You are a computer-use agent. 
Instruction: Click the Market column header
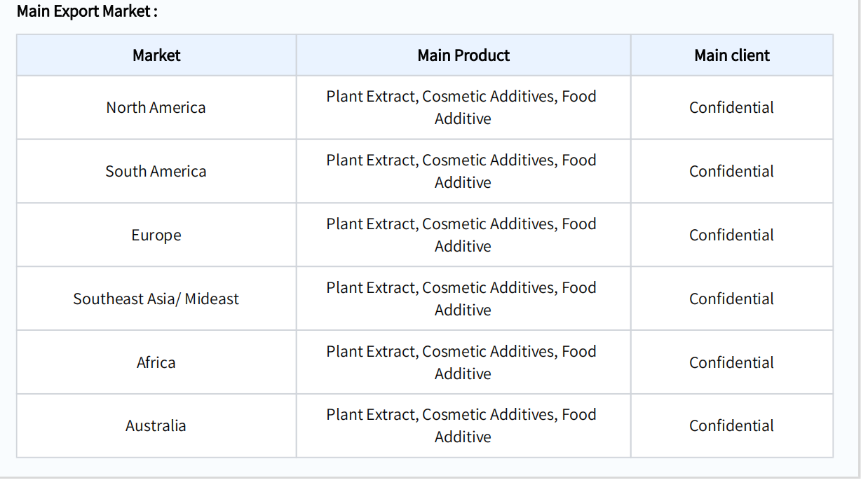[x=156, y=55]
